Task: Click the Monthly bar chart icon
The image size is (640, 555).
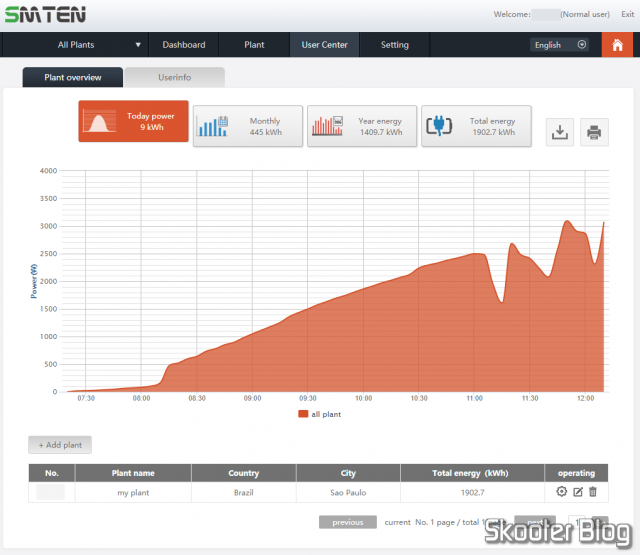Action: point(212,126)
